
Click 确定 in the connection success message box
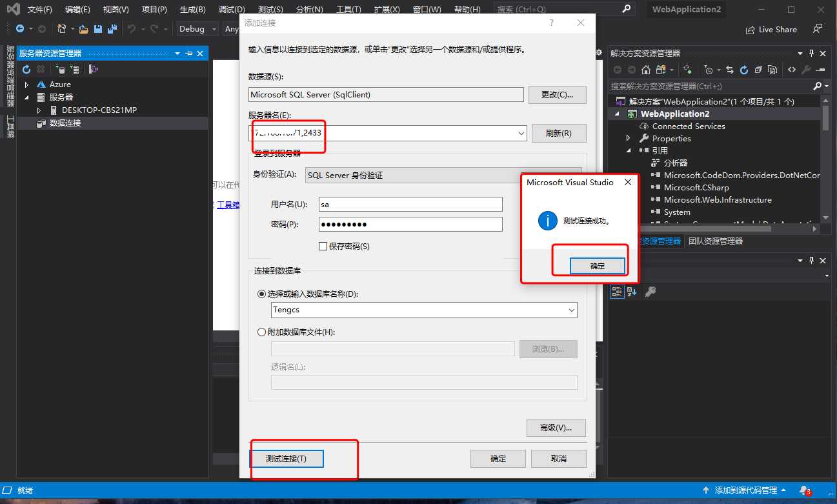click(598, 266)
